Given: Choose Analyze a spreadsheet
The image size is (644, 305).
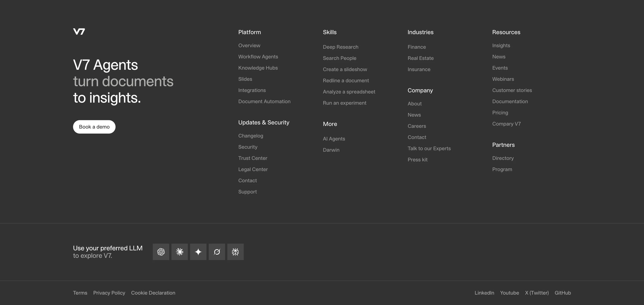Looking at the screenshot, I should (349, 92).
